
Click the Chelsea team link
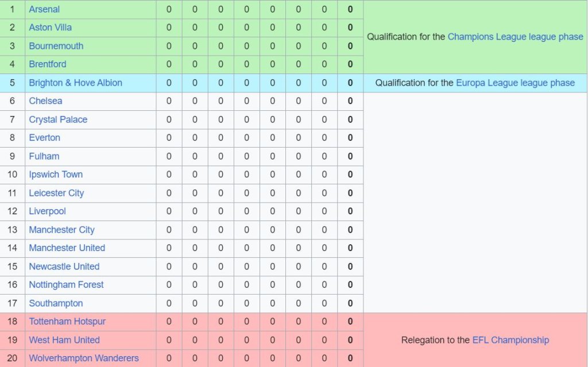pyautogui.click(x=45, y=101)
